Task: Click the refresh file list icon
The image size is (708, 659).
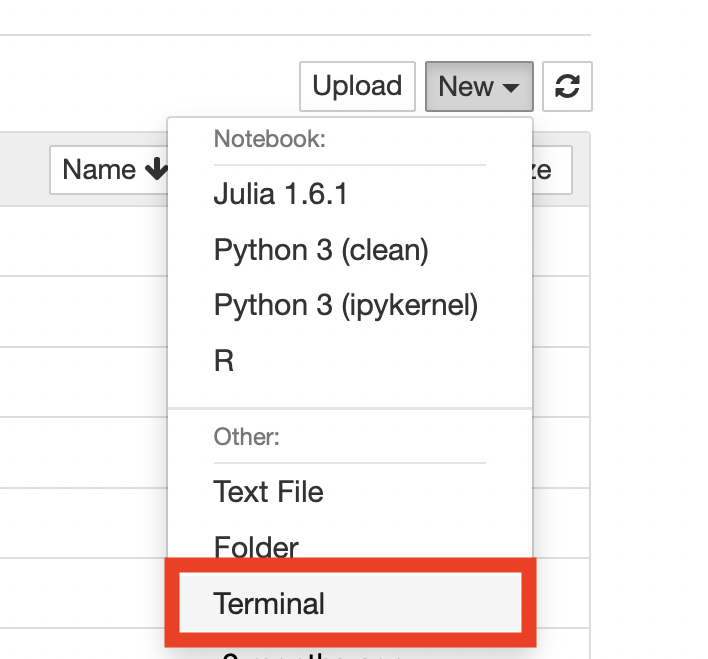Action: coord(567,87)
